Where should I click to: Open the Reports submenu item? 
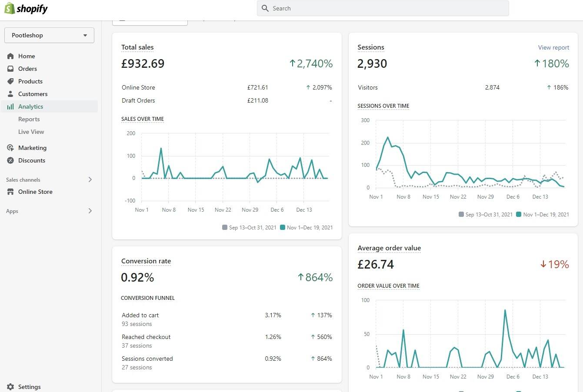coord(29,119)
